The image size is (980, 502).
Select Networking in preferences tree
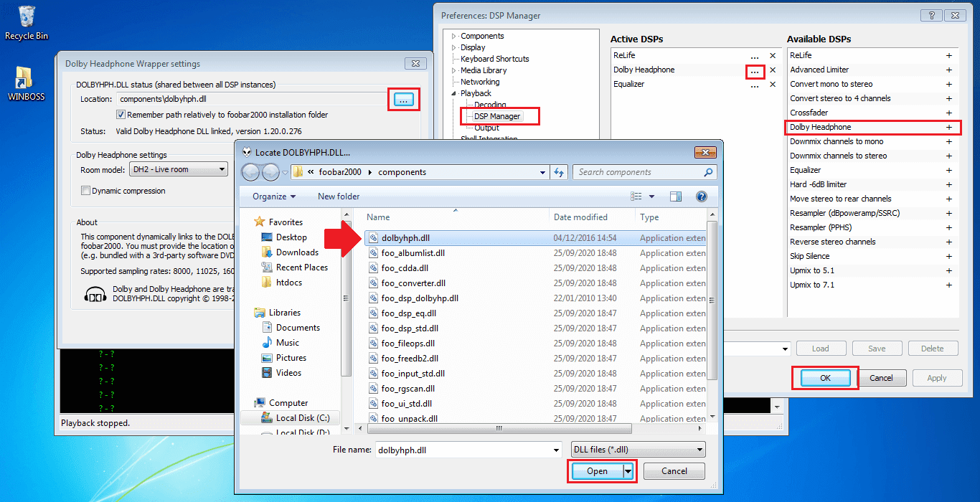coord(480,82)
